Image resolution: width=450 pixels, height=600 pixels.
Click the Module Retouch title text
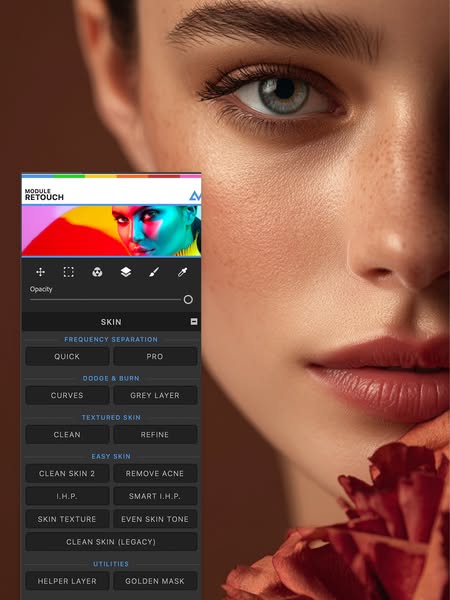44,195
